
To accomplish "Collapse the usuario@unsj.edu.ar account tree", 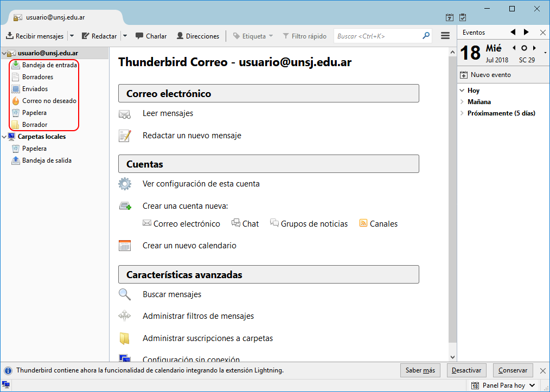I will tap(4, 53).
